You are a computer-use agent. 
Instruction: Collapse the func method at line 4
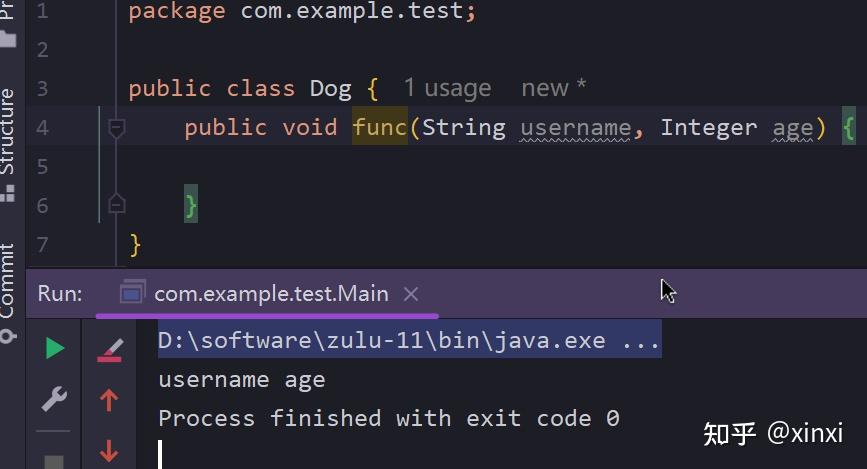click(x=116, y=128)
